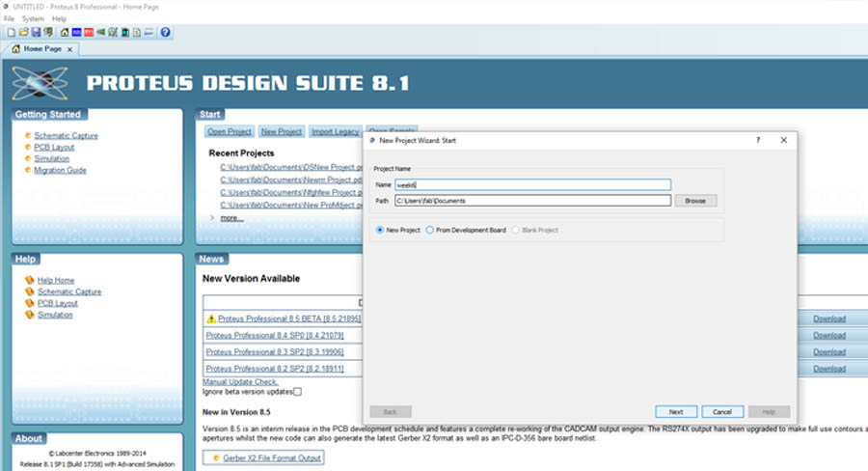Open the Bill of Materials toolbar icon

137,33
